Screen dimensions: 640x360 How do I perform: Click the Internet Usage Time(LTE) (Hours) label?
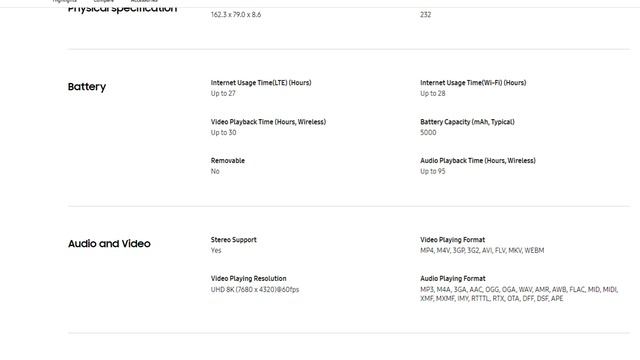pos(261,83)
